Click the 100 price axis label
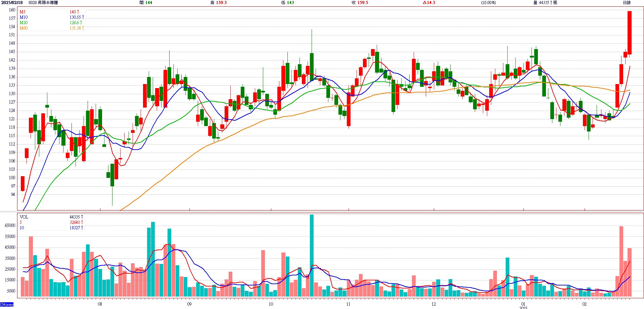The width and height of the screenshot is (644, 309). pos(12,178)
